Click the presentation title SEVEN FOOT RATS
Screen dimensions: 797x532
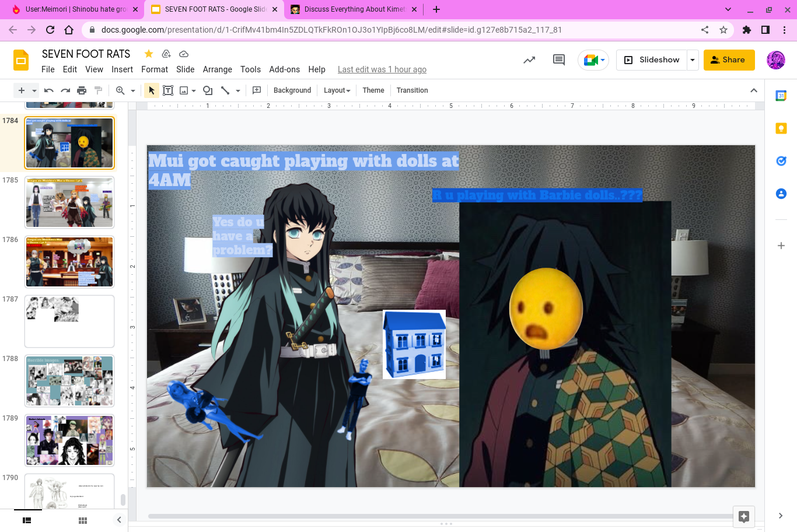(86, 54)
